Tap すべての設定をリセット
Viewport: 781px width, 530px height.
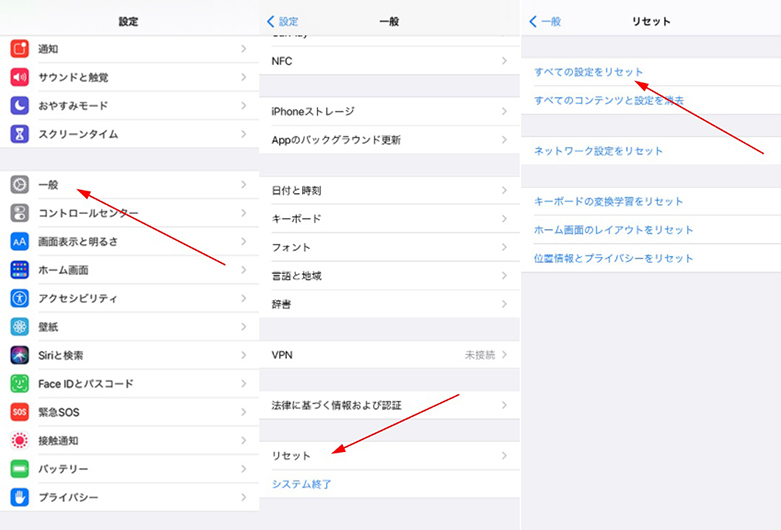[x=588, y=72]
